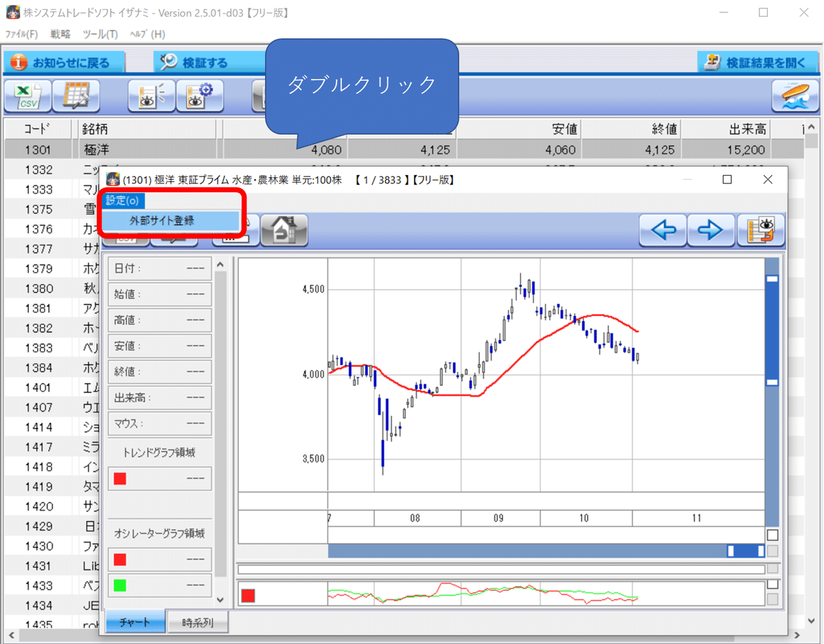The image size is (824, 644).
Task: Switch to the 時系列 tab
Action: click(198, 621)
